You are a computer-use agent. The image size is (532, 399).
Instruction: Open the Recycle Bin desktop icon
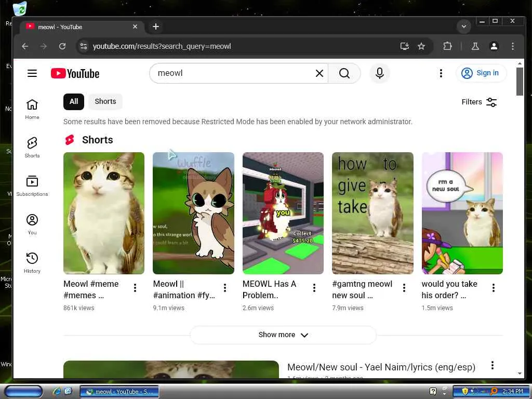pyautogui.click(x=20, y=8)
